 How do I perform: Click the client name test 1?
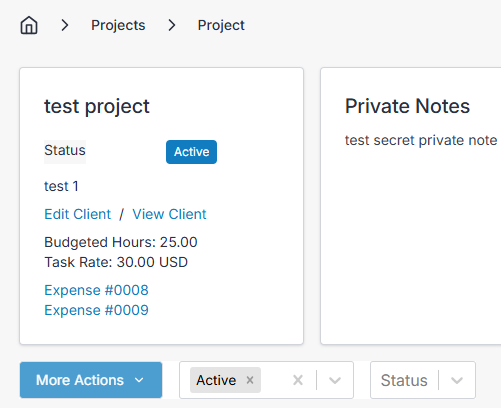(x=61, y=186)
